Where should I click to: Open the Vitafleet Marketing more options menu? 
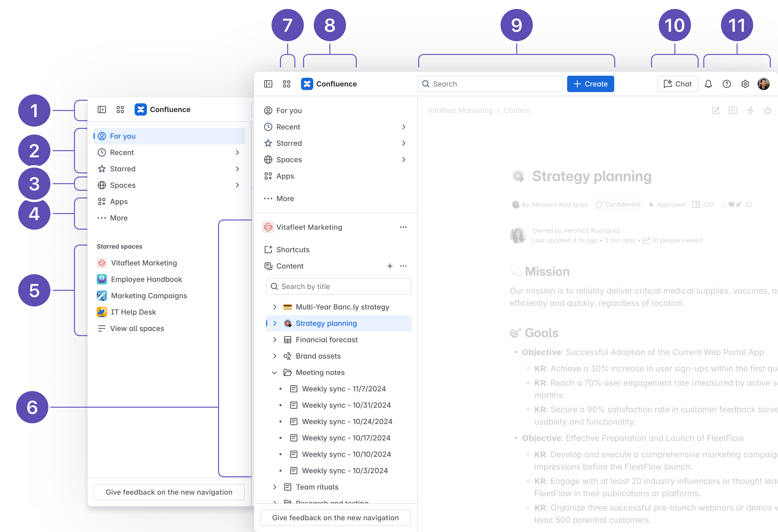point(403,228)
